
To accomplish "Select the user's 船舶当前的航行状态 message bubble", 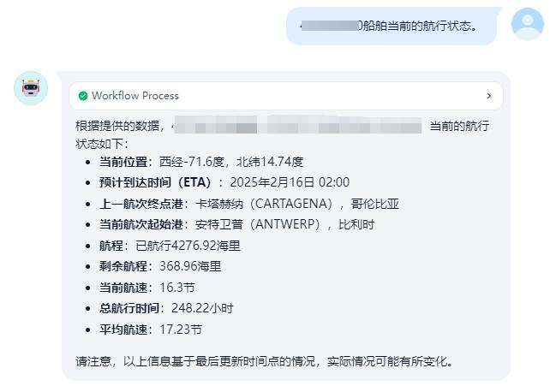I will (391, 26).
